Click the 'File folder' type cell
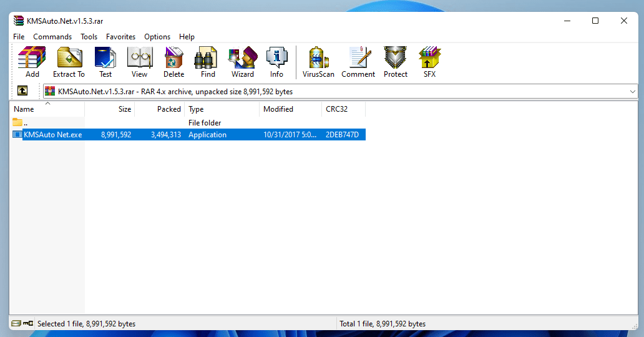Screen dimensions: 644x337 pyautogui.click(x=205, y=122)
